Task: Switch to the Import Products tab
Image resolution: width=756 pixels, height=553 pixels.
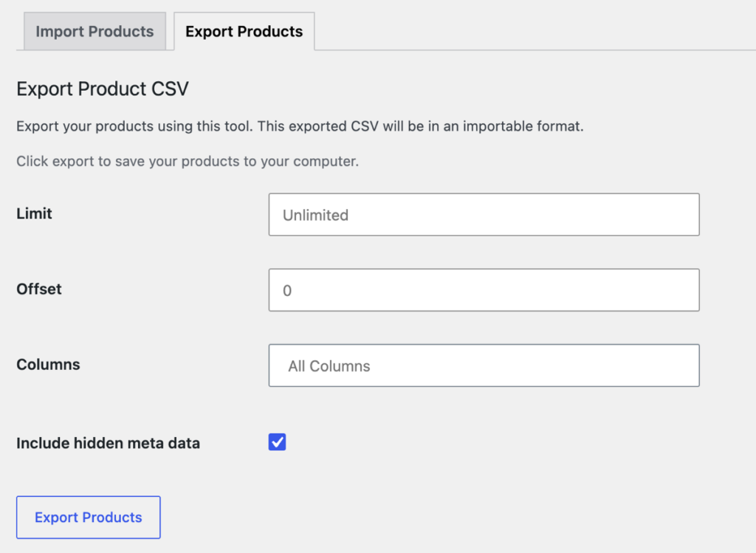Action: point(94,31)
